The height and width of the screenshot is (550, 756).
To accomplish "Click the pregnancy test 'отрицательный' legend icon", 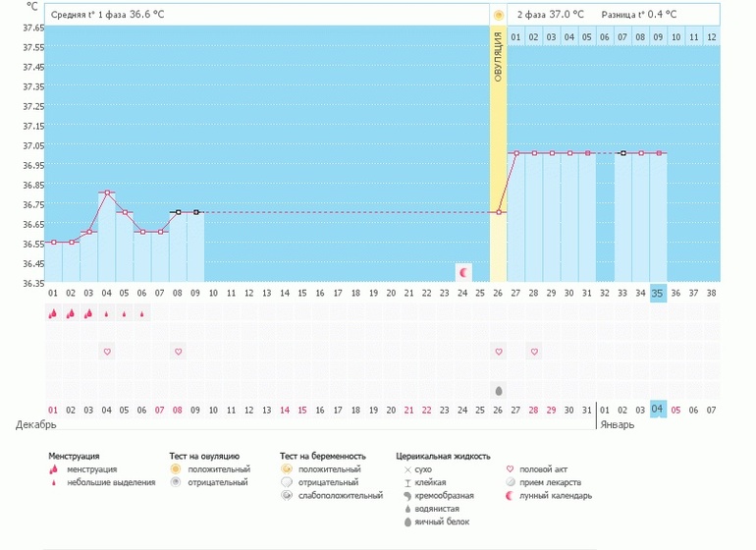I will [x=287, y=482].
